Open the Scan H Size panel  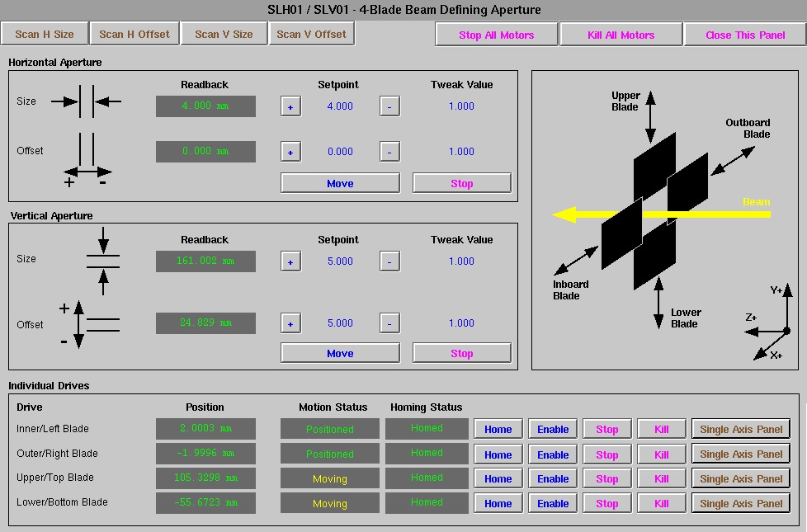click(45, 34)
